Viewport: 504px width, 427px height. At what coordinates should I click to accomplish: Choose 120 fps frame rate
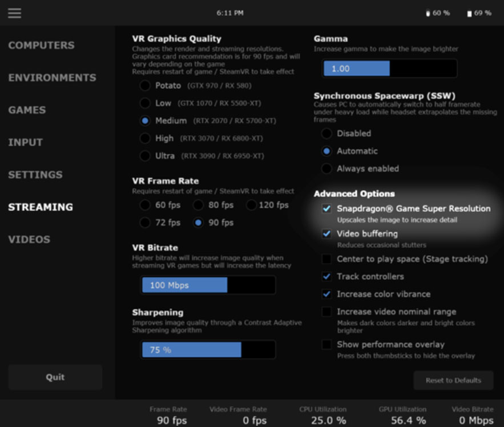coord(251,205)
